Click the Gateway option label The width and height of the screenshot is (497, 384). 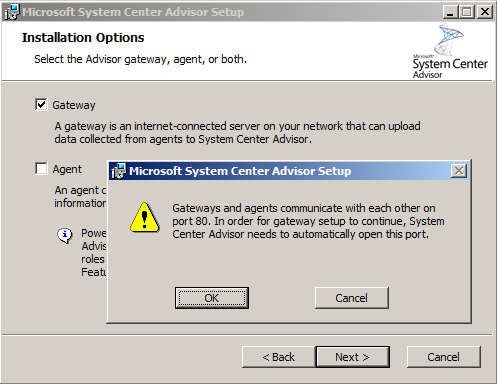[74, 105]
